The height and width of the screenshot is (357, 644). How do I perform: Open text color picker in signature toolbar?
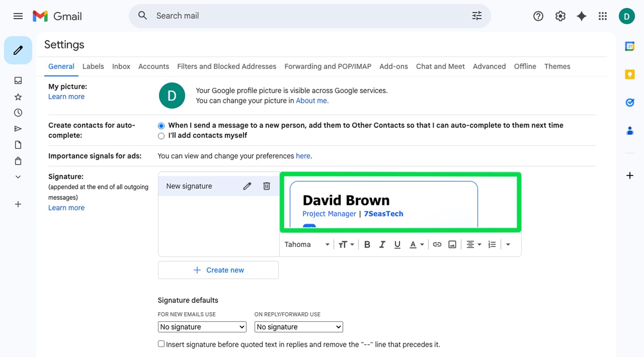[416, 244]
